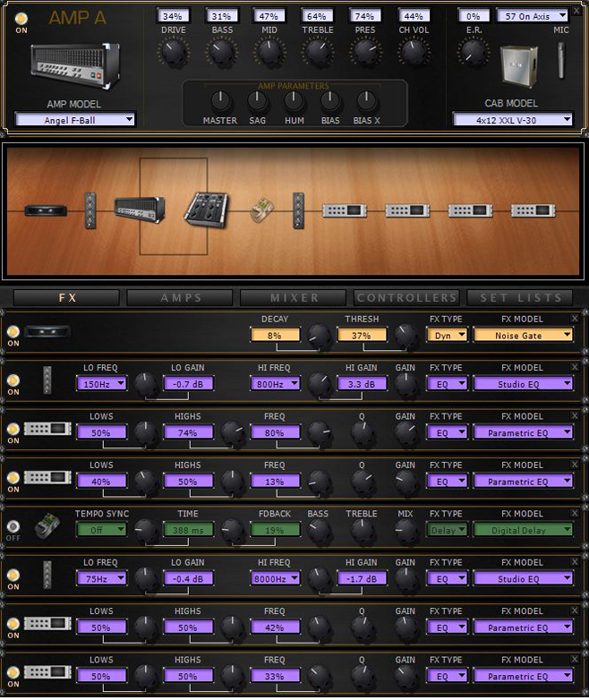
Task: Toggle ON switch of 150Hz Studio EQ
Action: tap(13, 380)
